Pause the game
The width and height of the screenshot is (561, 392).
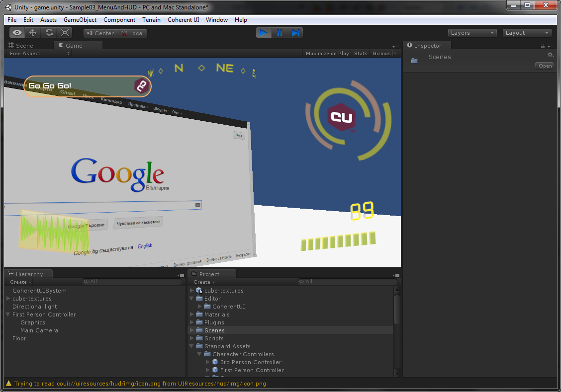tap(280, 33)
